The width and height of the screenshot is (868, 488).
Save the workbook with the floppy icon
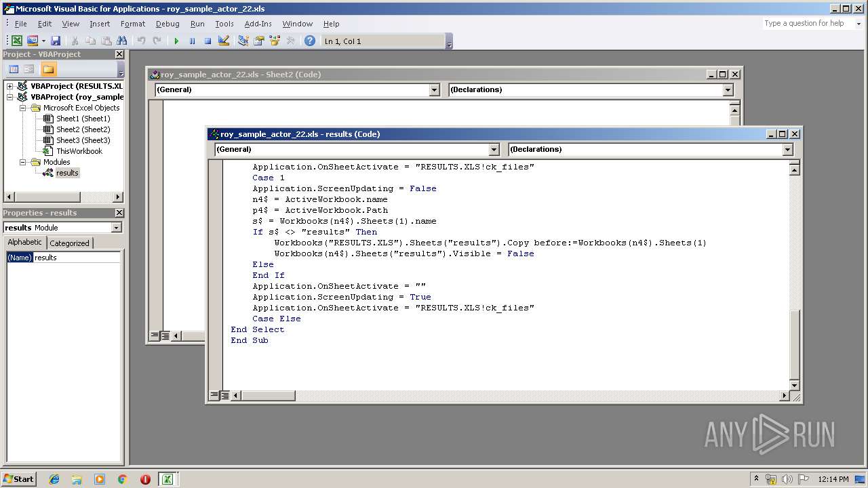(56, 41)
